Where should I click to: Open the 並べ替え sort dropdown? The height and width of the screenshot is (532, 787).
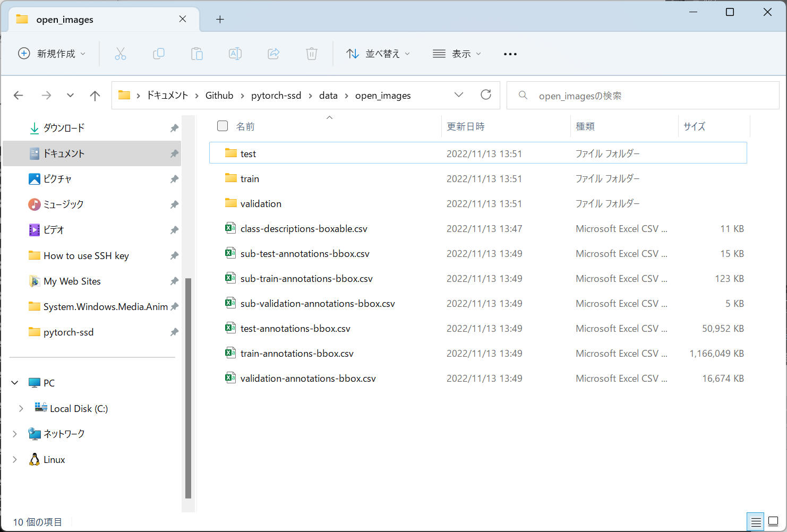(378, 54)
